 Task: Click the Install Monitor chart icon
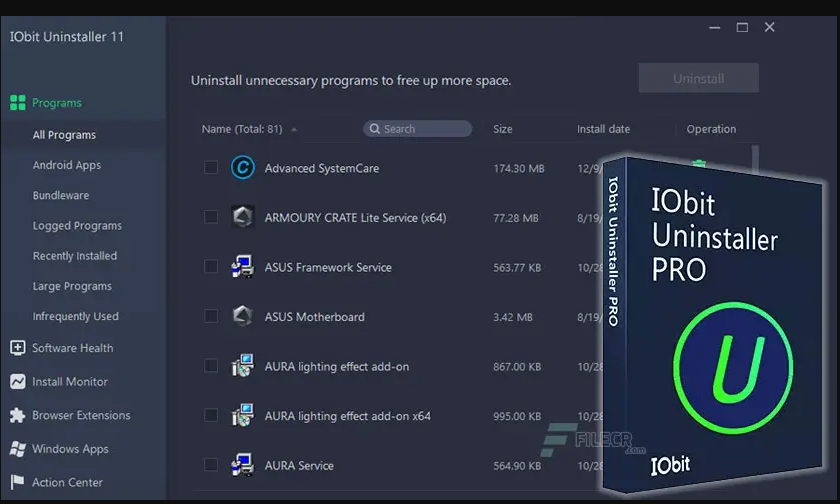coord(18,381)
